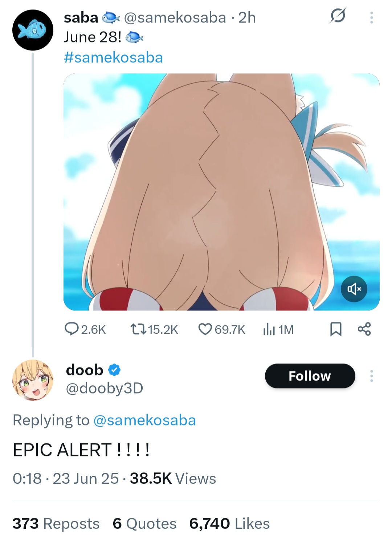Open the video thumbnail in saba's post
392x540 pixels.
click(x=221, y=192)
